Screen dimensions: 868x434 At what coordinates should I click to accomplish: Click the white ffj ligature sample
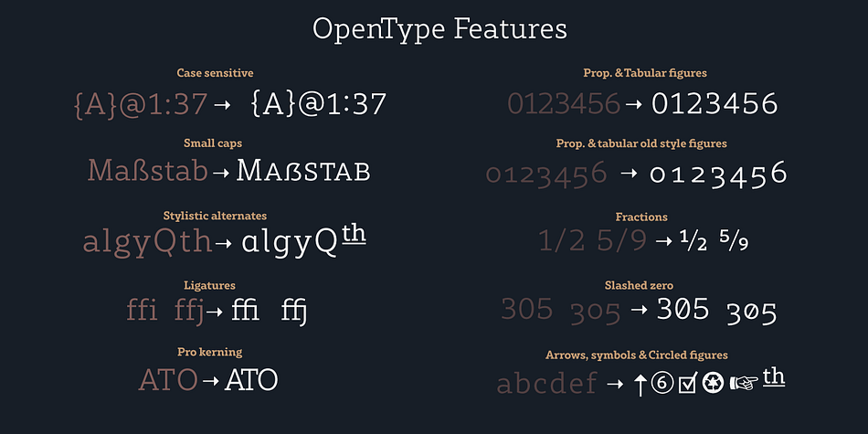pyautogui.click(x=294, y=312)
